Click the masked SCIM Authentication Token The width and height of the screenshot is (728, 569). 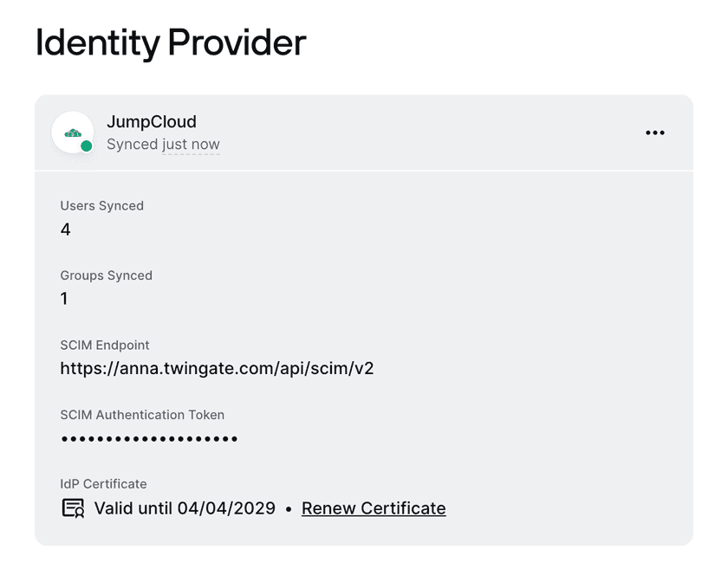149,439
